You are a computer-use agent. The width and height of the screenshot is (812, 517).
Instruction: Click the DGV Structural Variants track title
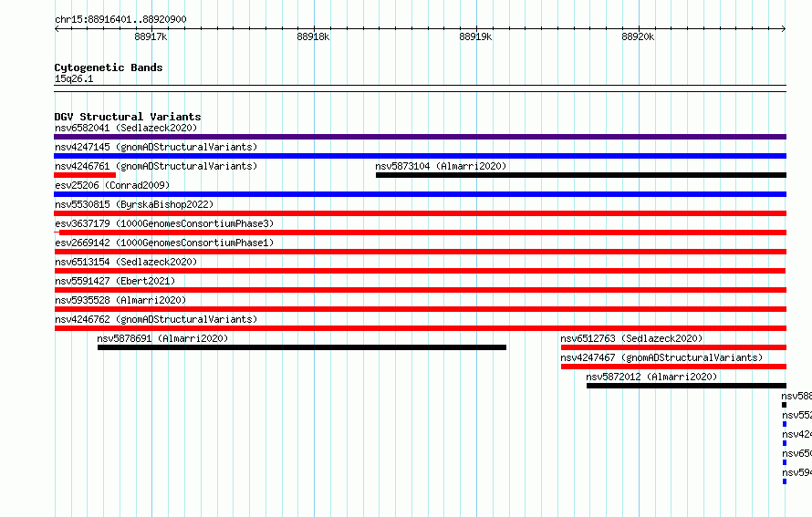click(128, 117)
